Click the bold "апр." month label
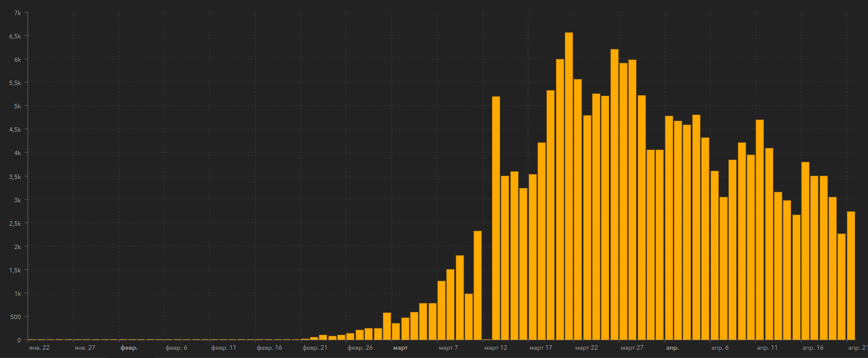 672,348
